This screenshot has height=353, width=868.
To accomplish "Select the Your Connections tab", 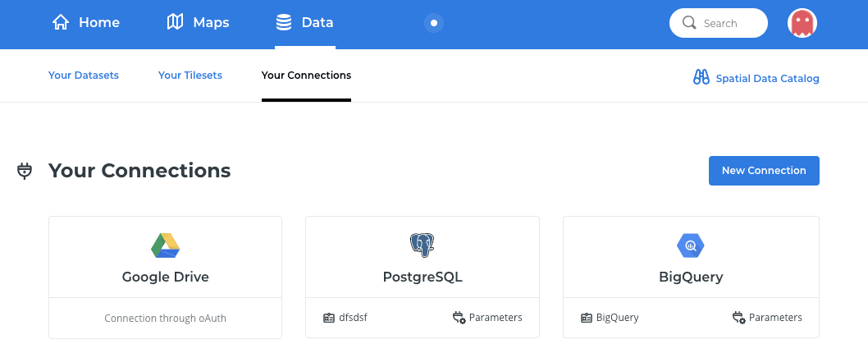I will (x=306, y=76).
